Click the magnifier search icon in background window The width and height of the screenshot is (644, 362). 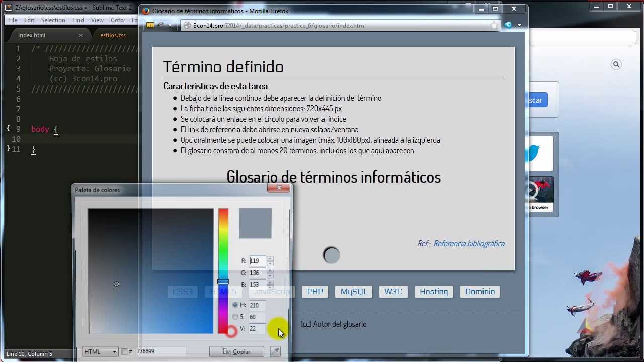pyautogui.click(x=616, y=64)
